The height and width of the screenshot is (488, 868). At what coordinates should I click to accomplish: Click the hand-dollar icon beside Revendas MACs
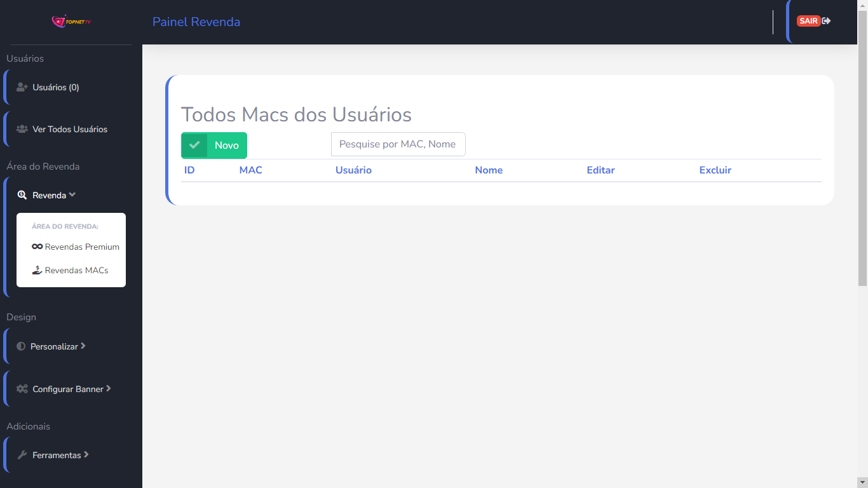[37, 270]
